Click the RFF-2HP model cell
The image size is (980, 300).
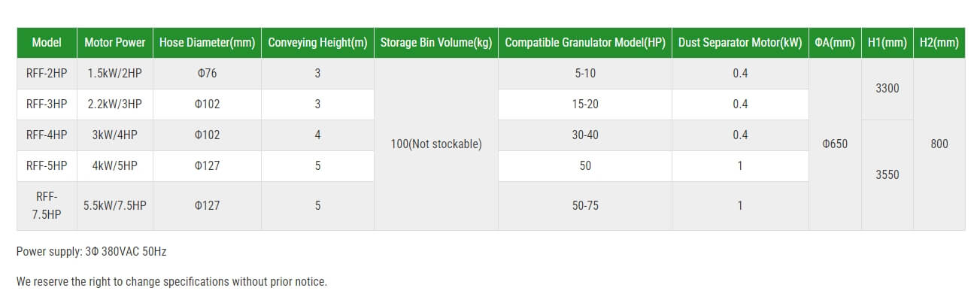[x=47, y=74]
